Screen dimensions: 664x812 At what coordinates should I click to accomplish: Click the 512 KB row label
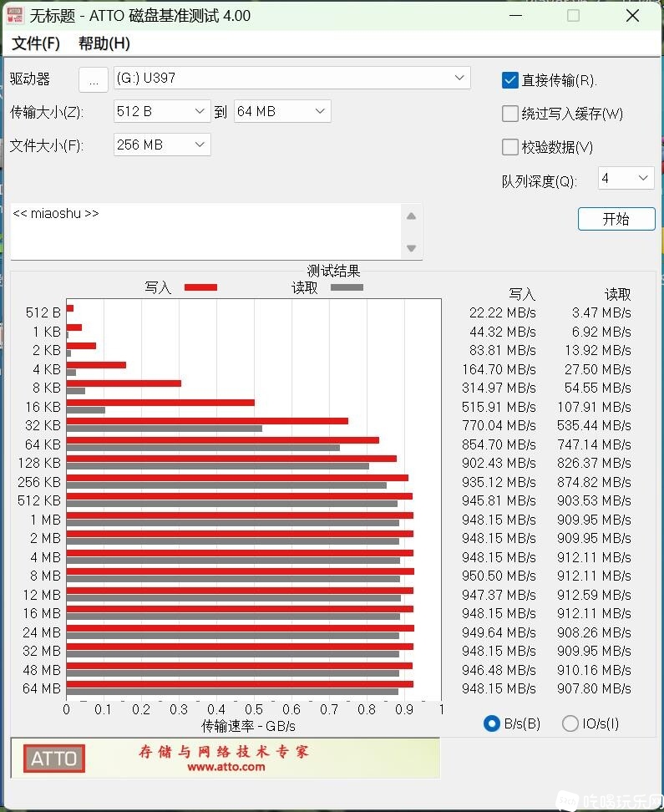[39, 500]
